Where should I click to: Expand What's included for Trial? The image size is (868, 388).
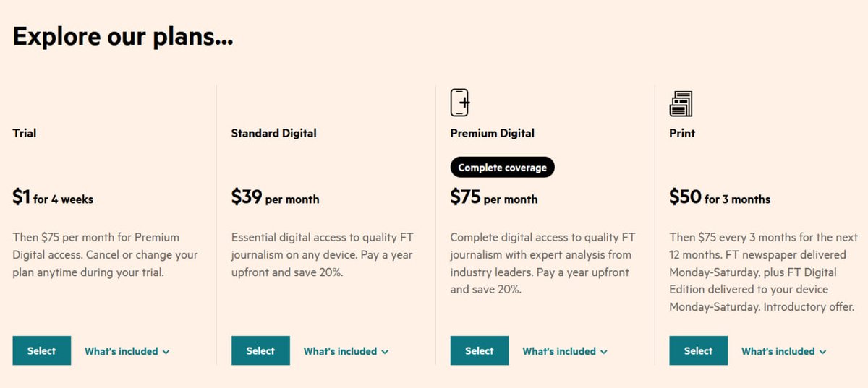pyautogui.click(x=127, y=351)
